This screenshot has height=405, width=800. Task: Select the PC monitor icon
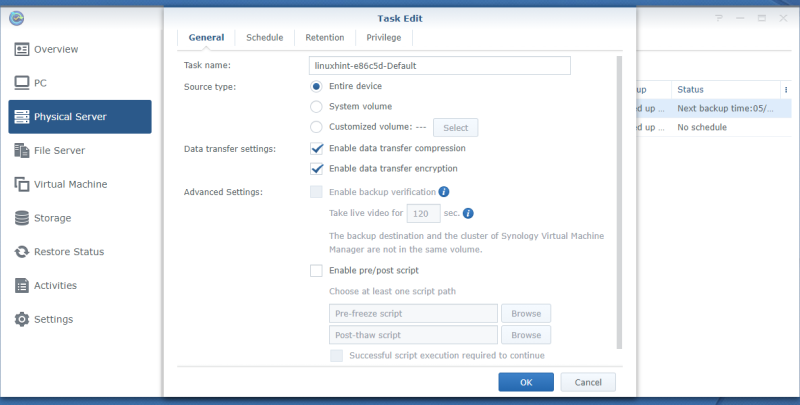click(x=22, y=83)
